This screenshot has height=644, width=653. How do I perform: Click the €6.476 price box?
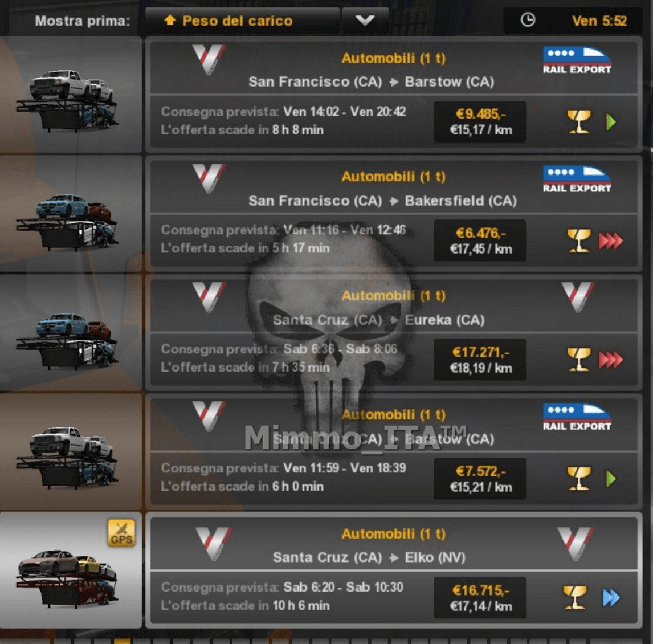[x=480, y=241]
